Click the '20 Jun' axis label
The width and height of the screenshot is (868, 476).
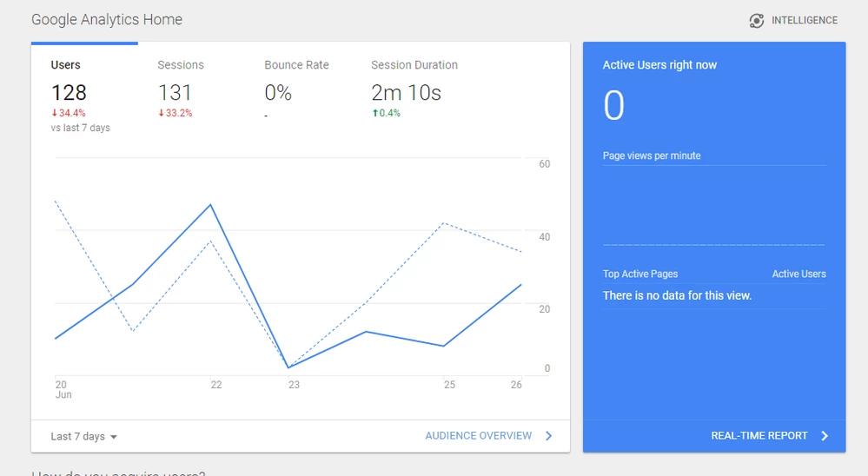pyautogui.click(x=63, y=390)
